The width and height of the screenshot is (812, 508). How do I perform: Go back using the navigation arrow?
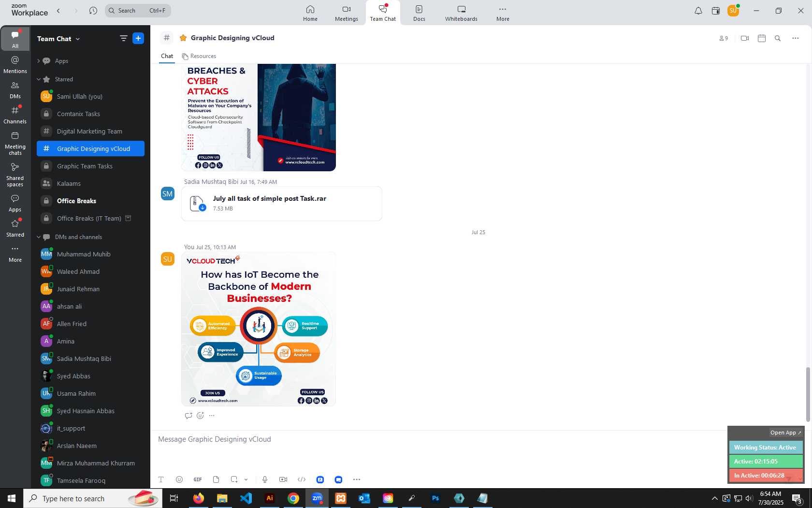(58, 11)
